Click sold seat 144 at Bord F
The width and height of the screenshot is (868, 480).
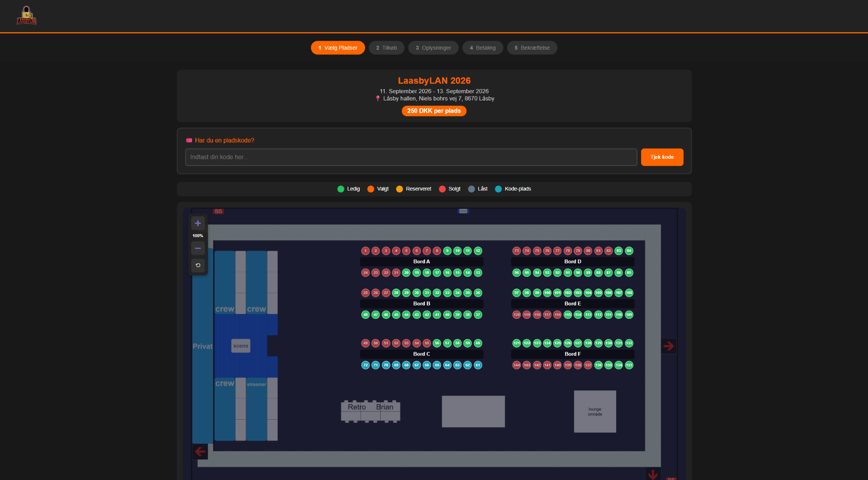(x=516, y=365)
